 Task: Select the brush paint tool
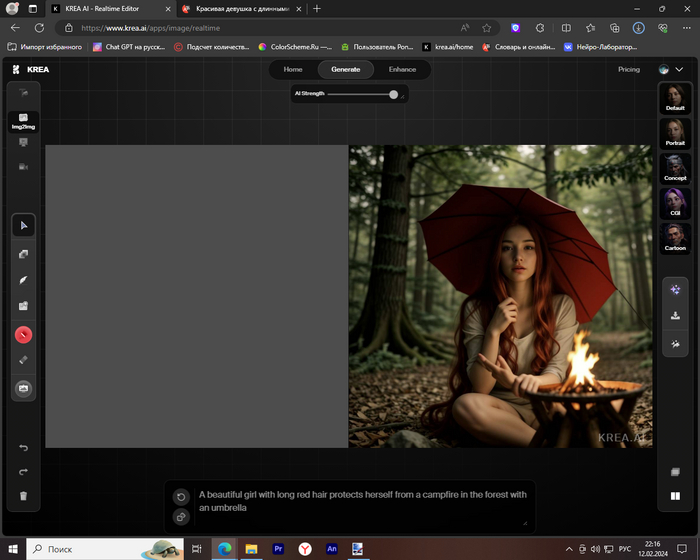tap(23, 280)
